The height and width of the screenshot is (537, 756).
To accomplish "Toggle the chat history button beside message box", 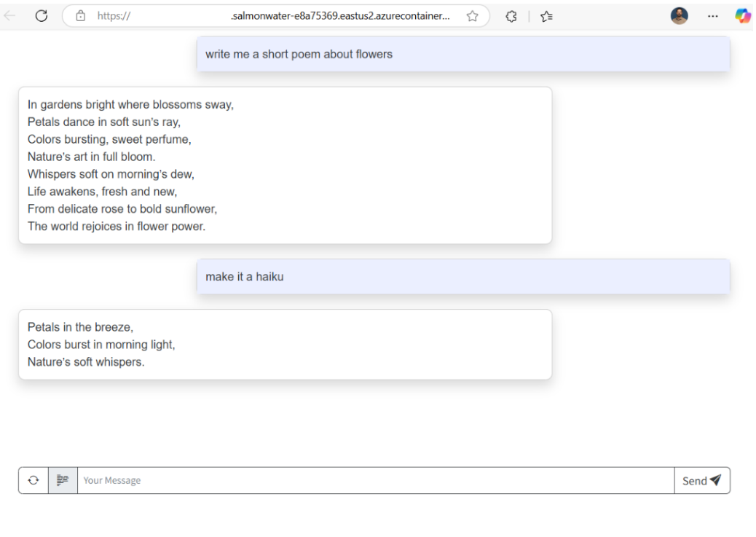I will tap(63, 480).
